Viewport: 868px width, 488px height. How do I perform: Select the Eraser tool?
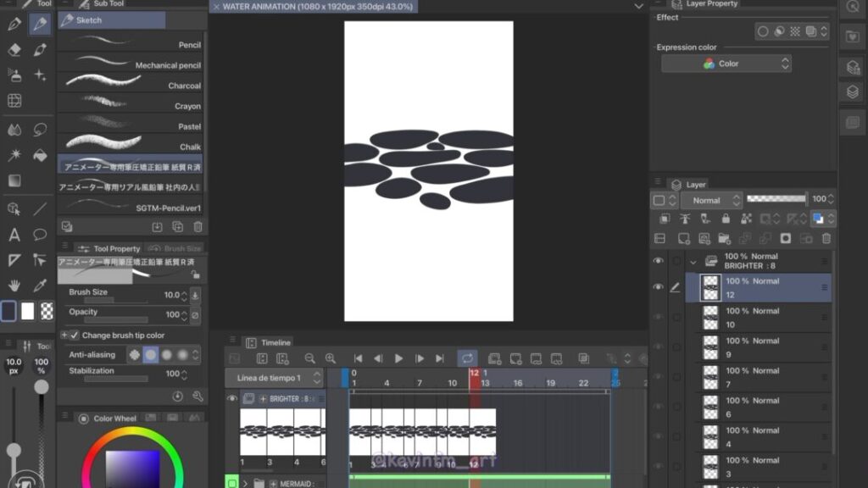click(x=14, y=49)
